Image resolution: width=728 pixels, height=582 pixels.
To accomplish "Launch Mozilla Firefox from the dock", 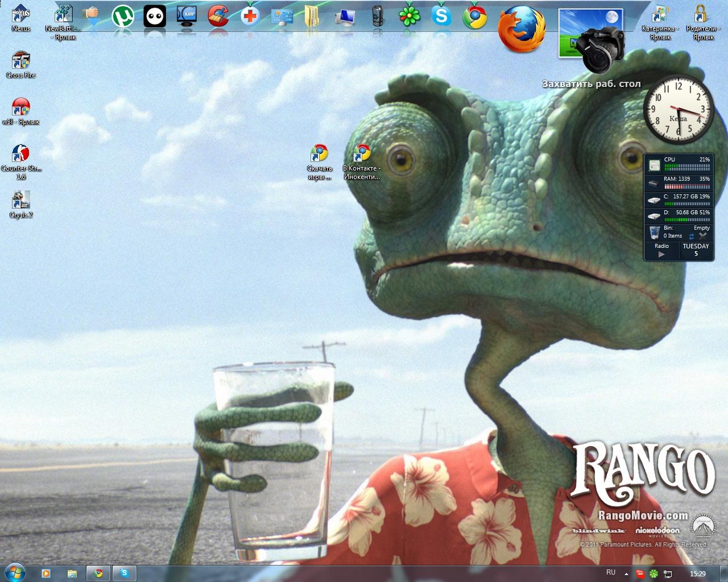I will click(521, 28).
